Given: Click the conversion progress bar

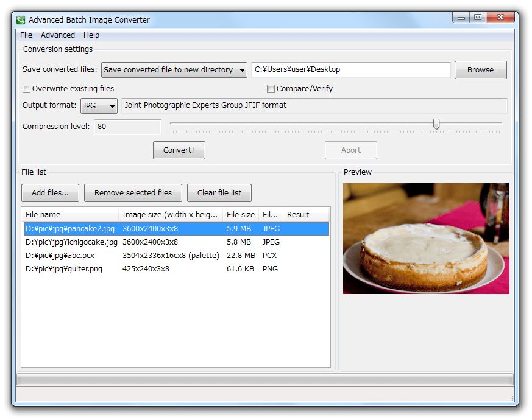Looking at the screenshot, I should pos(265,380).
